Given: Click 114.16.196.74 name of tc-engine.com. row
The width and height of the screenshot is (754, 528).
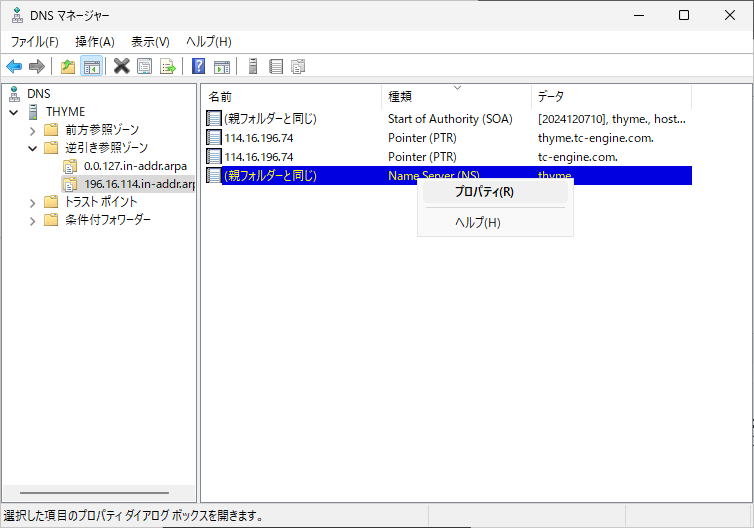Looking at the screenshot, I should 259,157.
